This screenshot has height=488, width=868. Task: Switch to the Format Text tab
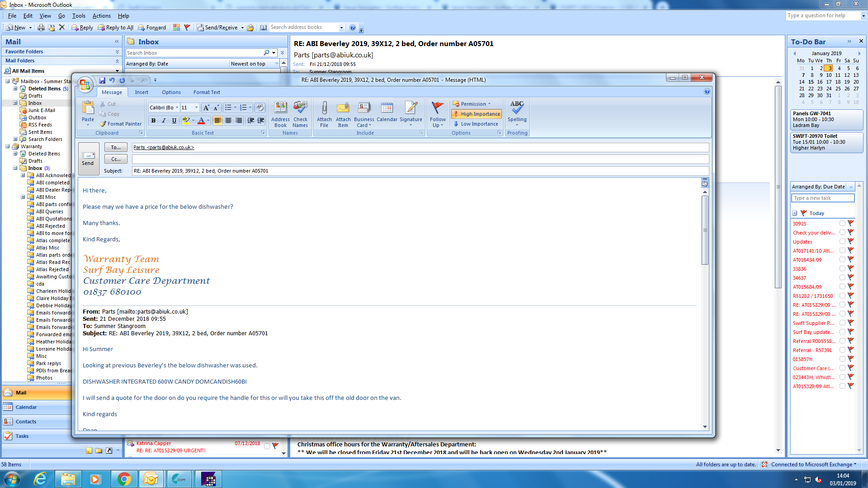pyautogui.click(x=207, y=92)
